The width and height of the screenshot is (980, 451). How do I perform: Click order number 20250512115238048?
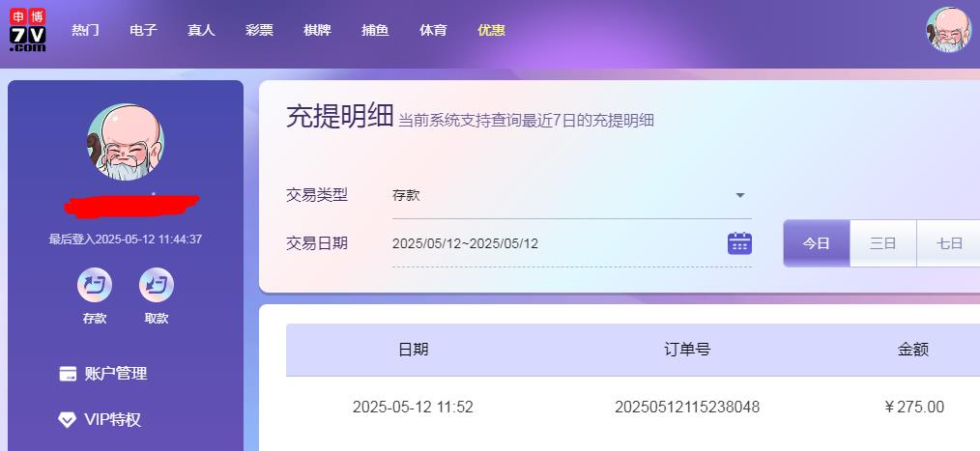pyautogui.click(x=687, y=408)
